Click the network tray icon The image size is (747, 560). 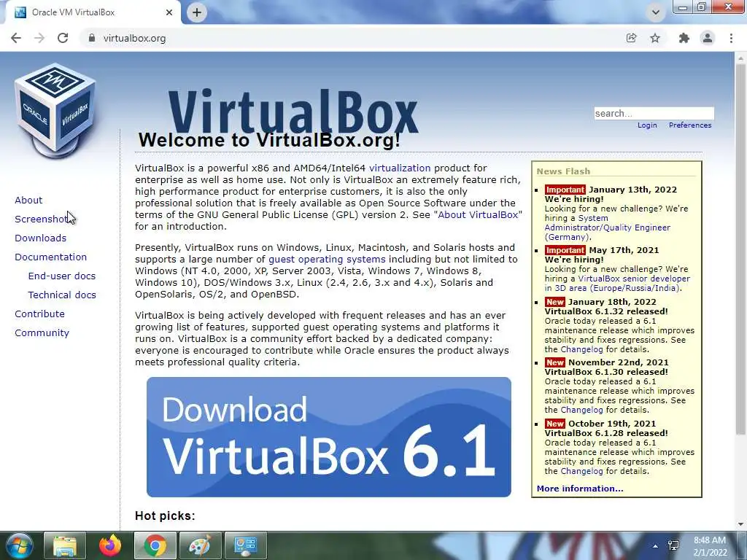tap(673, 545)
